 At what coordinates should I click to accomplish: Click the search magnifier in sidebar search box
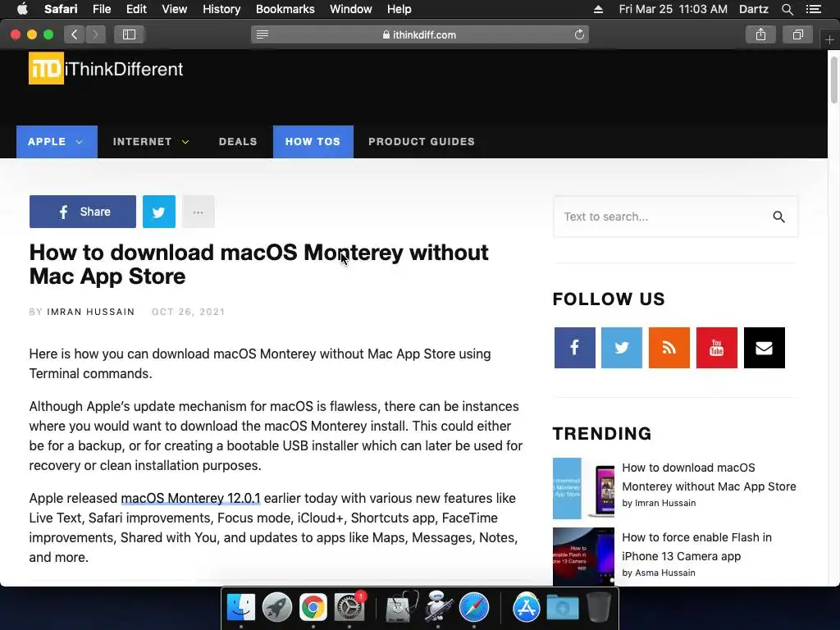(779, 217)
